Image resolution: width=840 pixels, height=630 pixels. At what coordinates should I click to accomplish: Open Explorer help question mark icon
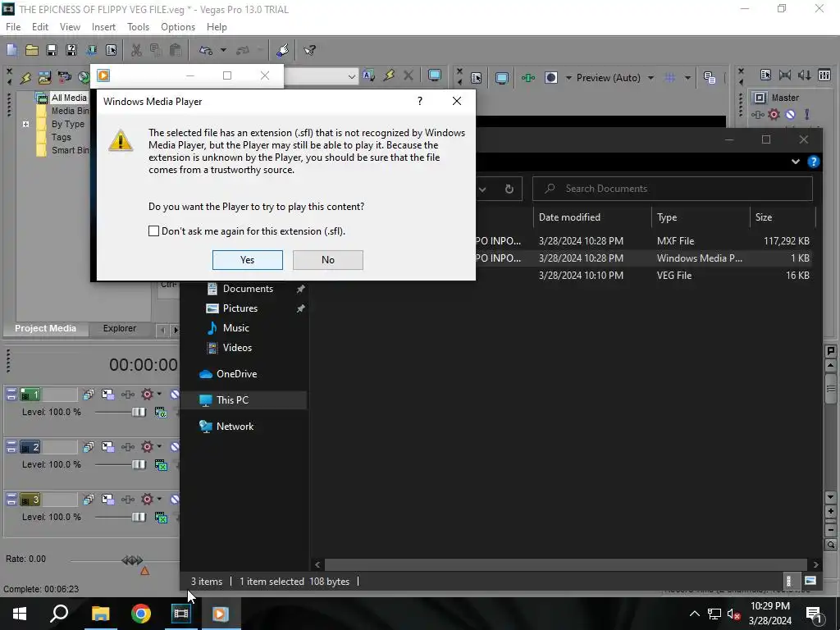tap(813, 162)
